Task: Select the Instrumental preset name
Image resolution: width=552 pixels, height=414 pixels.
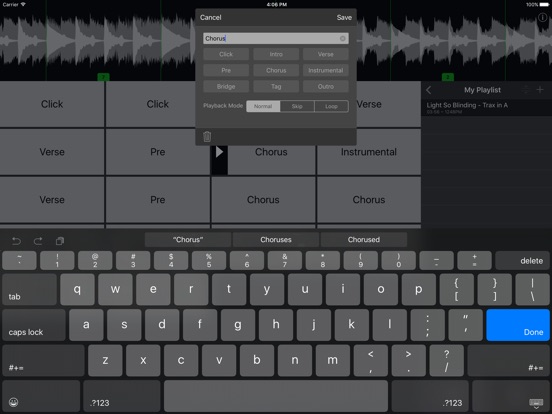Action: (326, 70)
